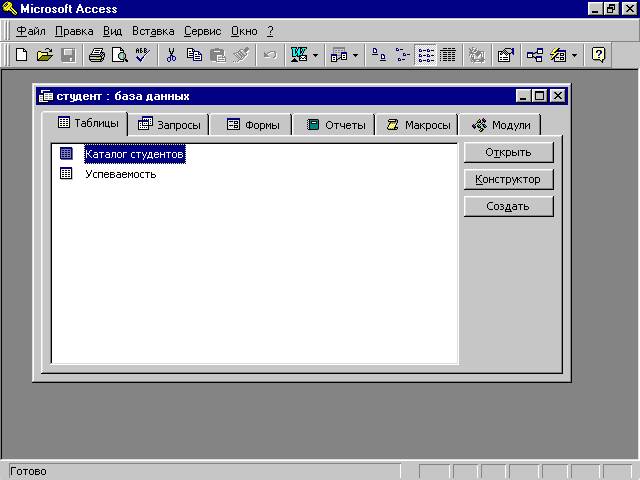
Task: Click the Open Database folder icon
Action: pyautogui.click(x=44, y=55)
